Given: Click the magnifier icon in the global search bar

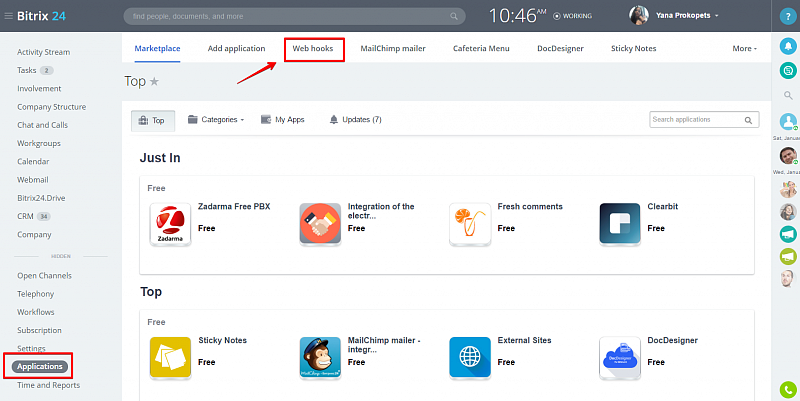Looking at the screenshot, I should 454,16.
